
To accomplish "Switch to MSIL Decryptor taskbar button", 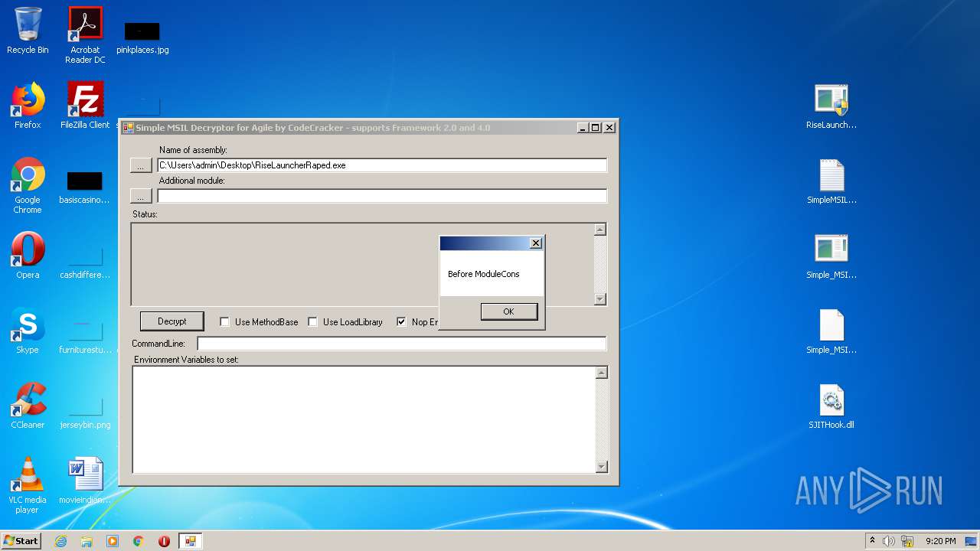I will (x=190, y=541).
